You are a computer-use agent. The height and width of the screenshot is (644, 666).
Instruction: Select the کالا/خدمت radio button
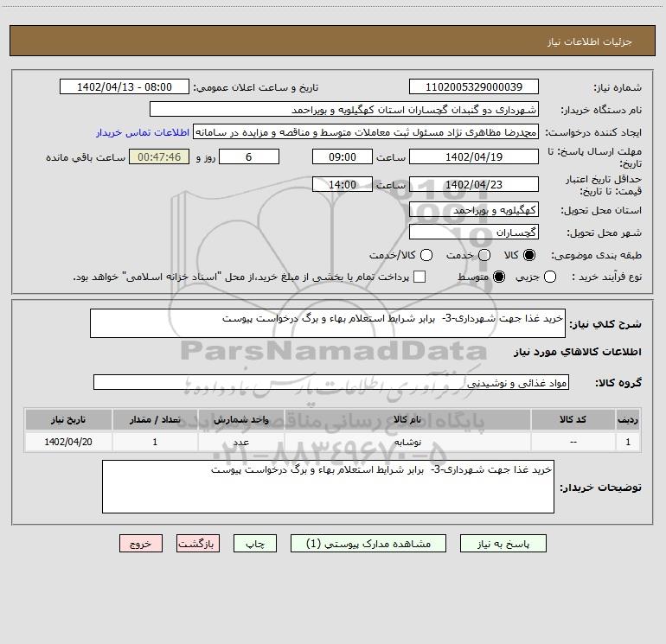tap(426, 255)
